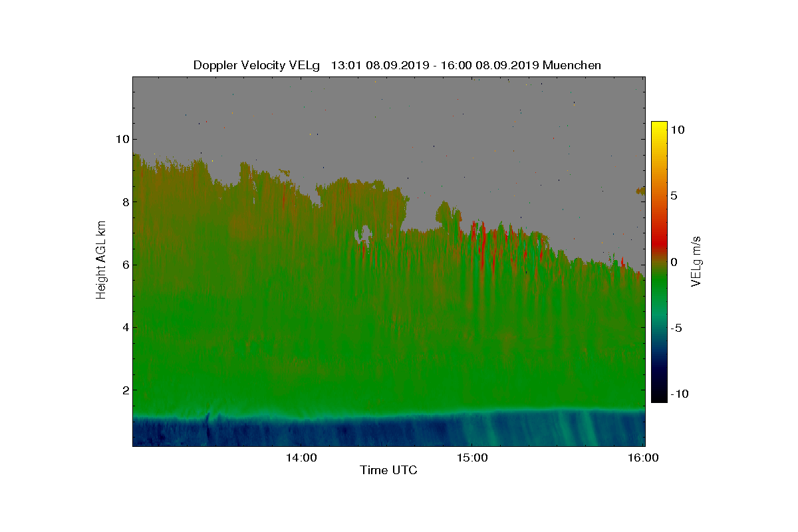
Task: Click the '15:00' time tick label
Action: click(472, 458)
